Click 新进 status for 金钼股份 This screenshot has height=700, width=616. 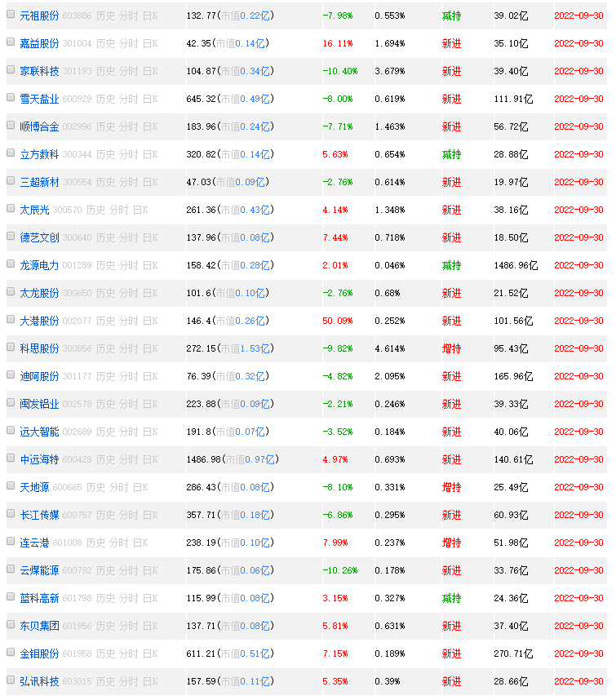pyautogui.click(x=451, y=653)
